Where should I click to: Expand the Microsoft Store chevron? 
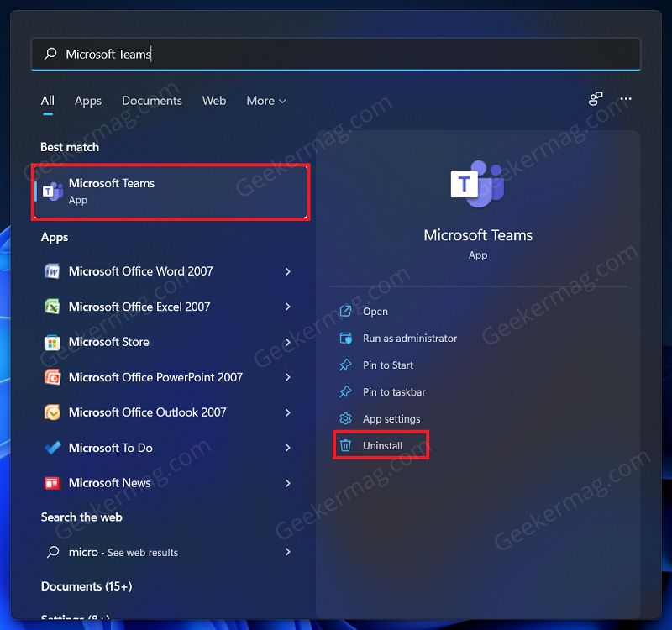(287, 342)
